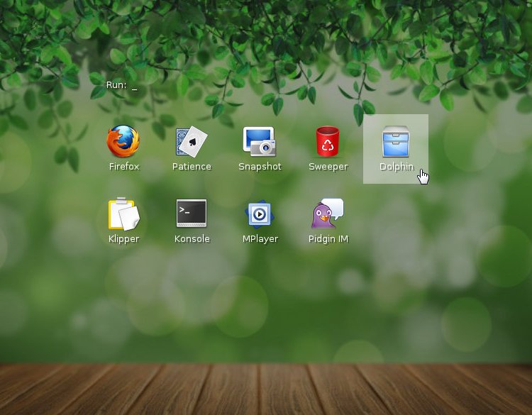Image resolution: width=532 pixels, height=415 pixels.
Task: Open the Klipper clipboard icon
Action: point(123,214)
